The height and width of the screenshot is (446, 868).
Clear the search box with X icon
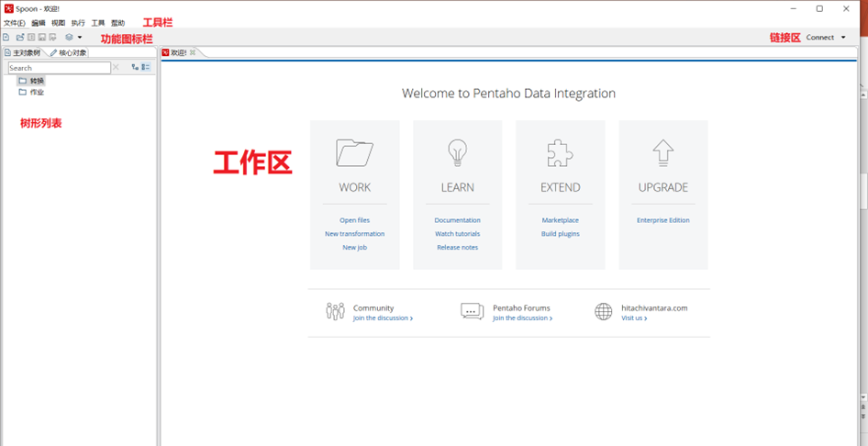(117, 68)
